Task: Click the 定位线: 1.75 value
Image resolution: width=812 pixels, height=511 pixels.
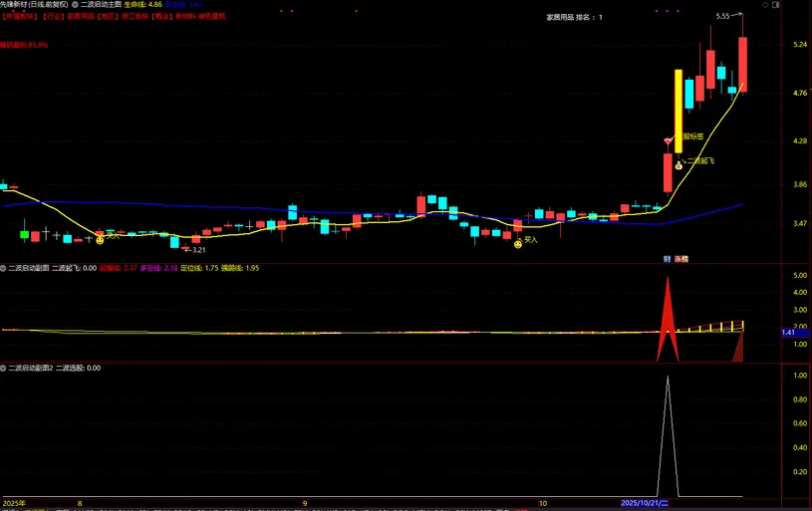Action: pyautogui.click(x=199, y=268)
